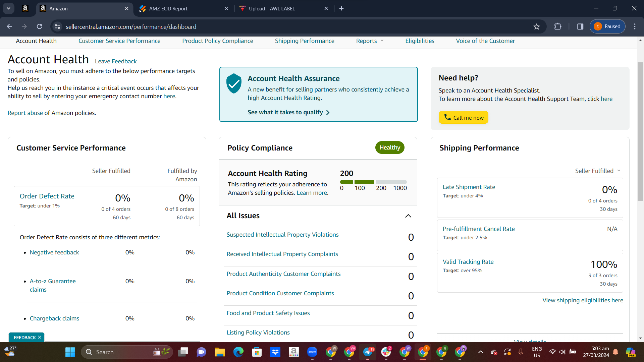Image resolution: width=644 pixels, height=362 pixels.
Task: Launch Microsoft Edge from the taskbar
Action: [x=238, y=352]
